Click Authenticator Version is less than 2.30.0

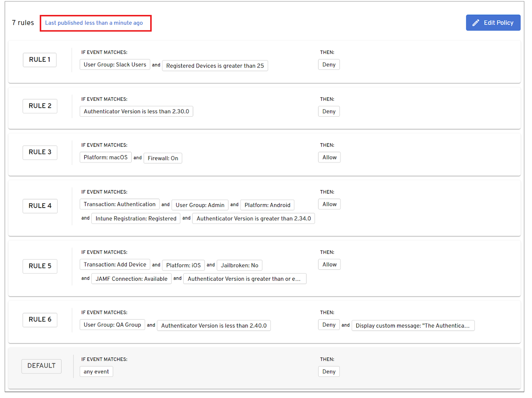(x=136, y=111)
